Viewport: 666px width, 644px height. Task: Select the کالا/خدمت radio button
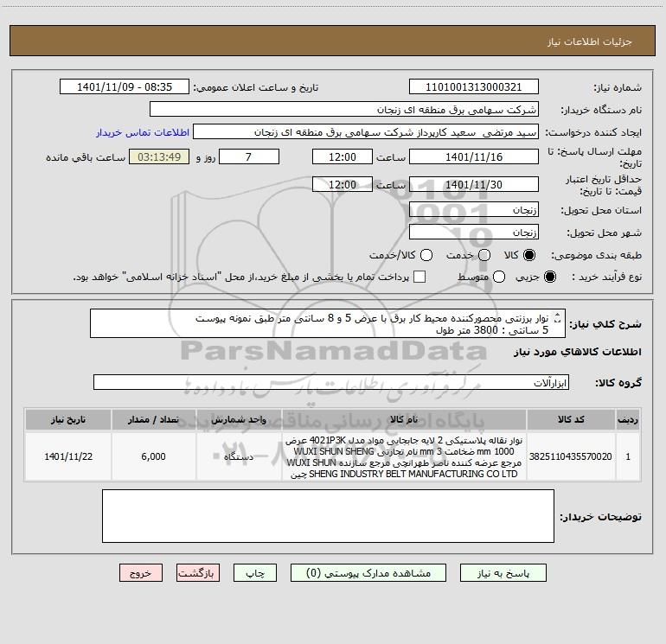(x=426, y=255)
